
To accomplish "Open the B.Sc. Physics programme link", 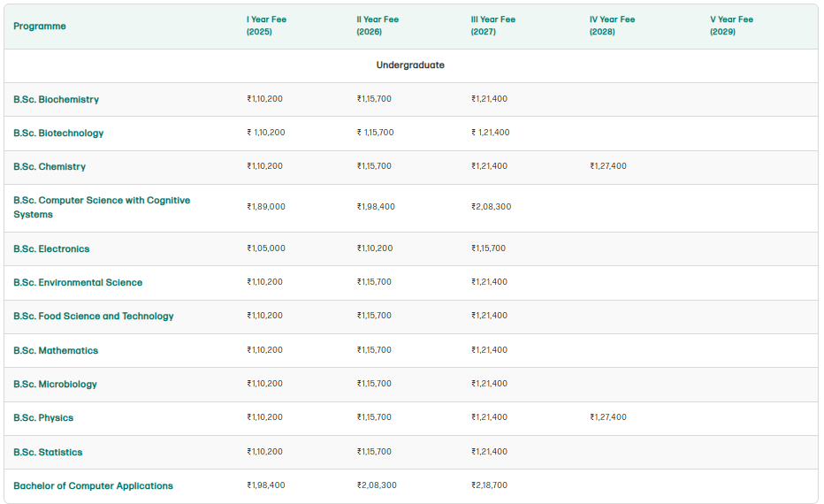I will (x=43, y=418).
